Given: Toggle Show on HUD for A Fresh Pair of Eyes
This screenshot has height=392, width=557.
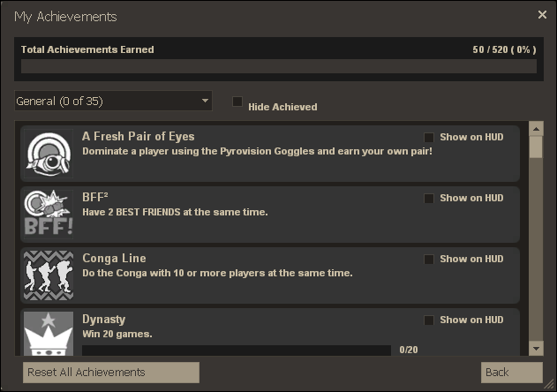Looking at the screenshot, I should click(x=429, y=137).
